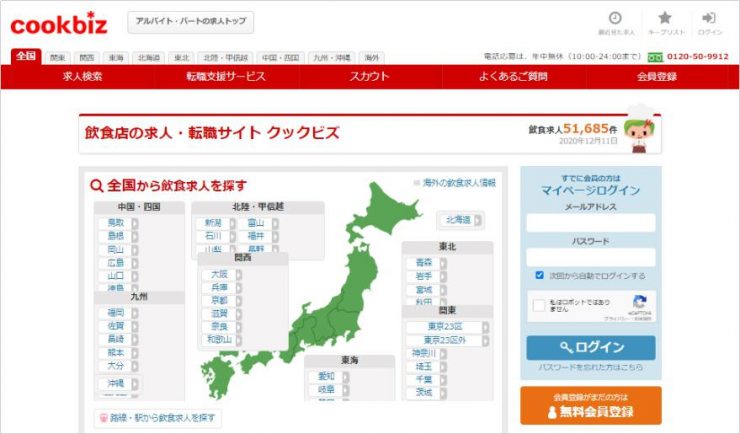The height and width of the screenshot is (434, 740).
Task: Select the 和歌山 prefecture link
Action: [x=219, y=339]
